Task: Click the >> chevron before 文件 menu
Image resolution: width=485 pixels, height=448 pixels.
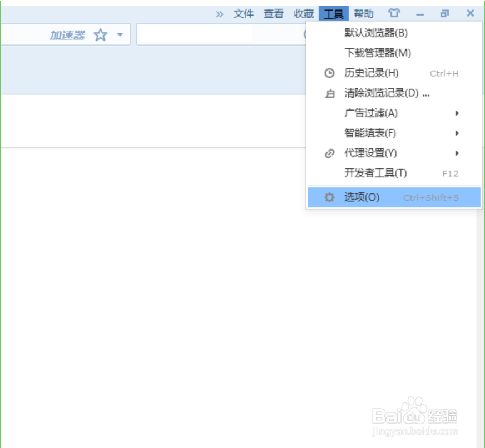Action: click(220, 13)
